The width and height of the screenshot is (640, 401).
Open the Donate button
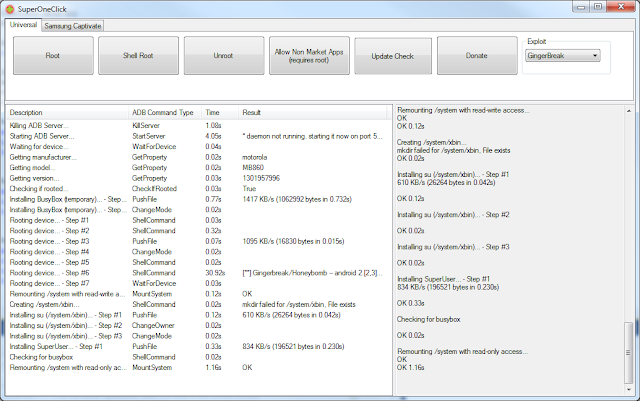[477, 56]
